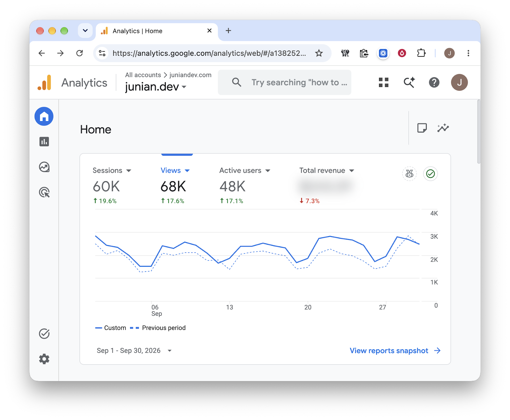Open the checkmark setup assistant icon in sidebar
510x420 pixels.
(x=44, y=334)
